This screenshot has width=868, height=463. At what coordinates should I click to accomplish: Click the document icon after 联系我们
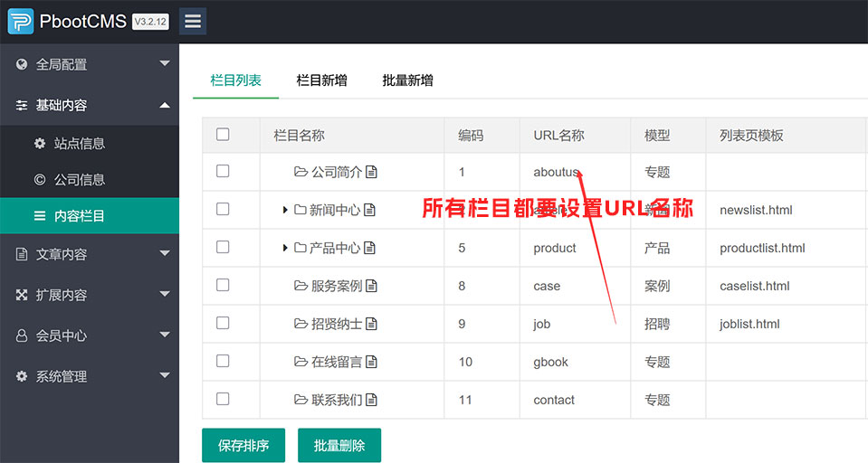point(371,400)
